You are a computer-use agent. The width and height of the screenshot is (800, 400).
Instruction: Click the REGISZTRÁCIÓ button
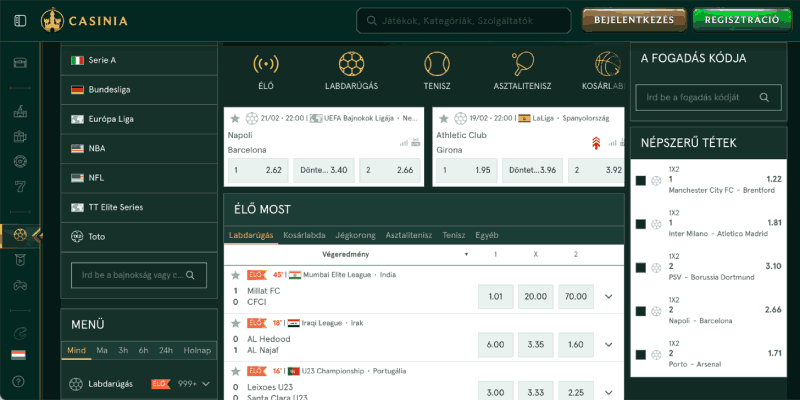[x=742, y=20]
